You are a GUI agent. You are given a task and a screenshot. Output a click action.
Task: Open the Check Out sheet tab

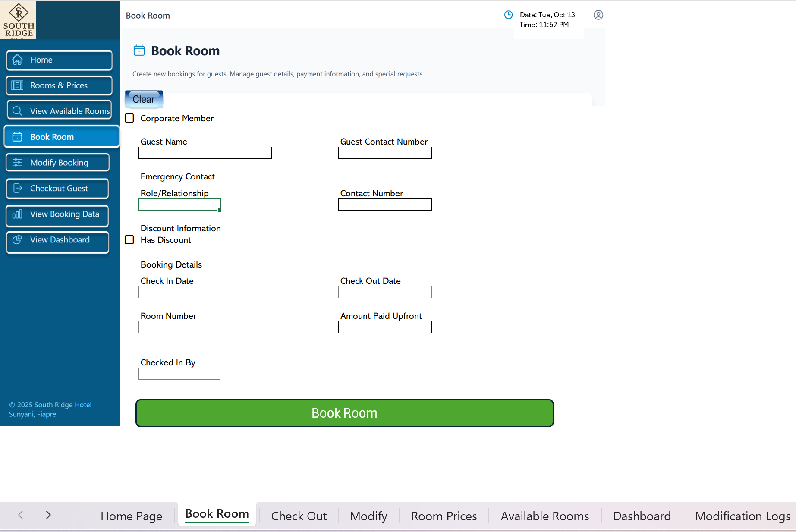(299, 516)
